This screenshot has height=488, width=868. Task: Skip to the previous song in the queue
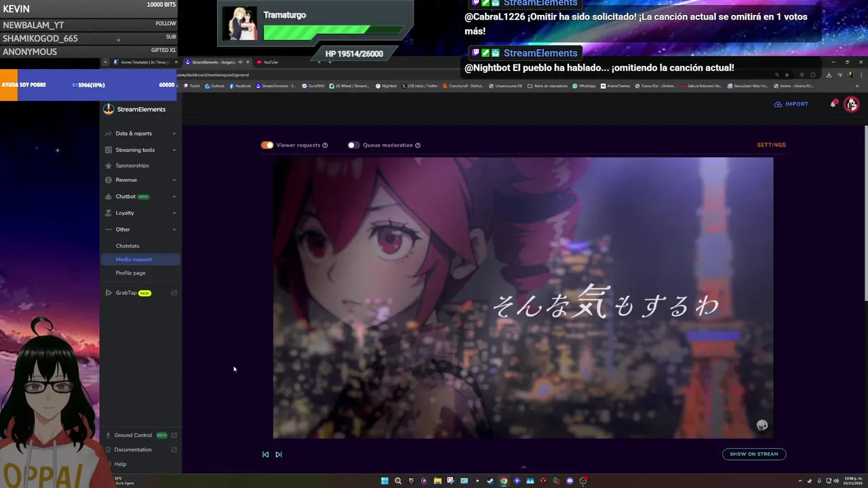point(265,455)
